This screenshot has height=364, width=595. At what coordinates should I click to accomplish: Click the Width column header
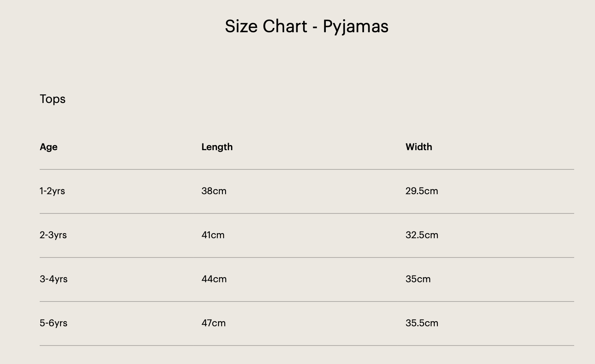419,147
